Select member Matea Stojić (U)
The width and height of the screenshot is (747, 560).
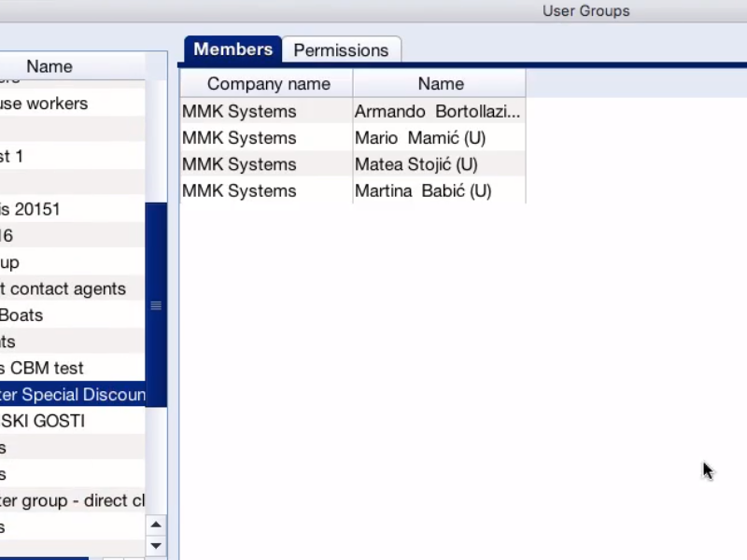point(416,164)
